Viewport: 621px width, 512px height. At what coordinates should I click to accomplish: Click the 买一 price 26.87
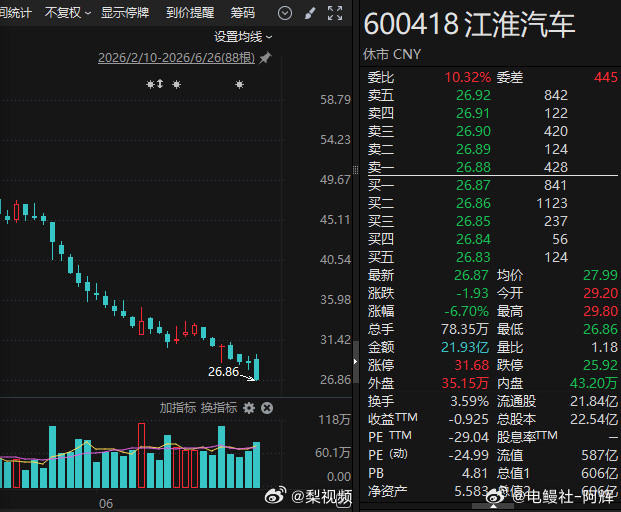(x=473, y=185)
